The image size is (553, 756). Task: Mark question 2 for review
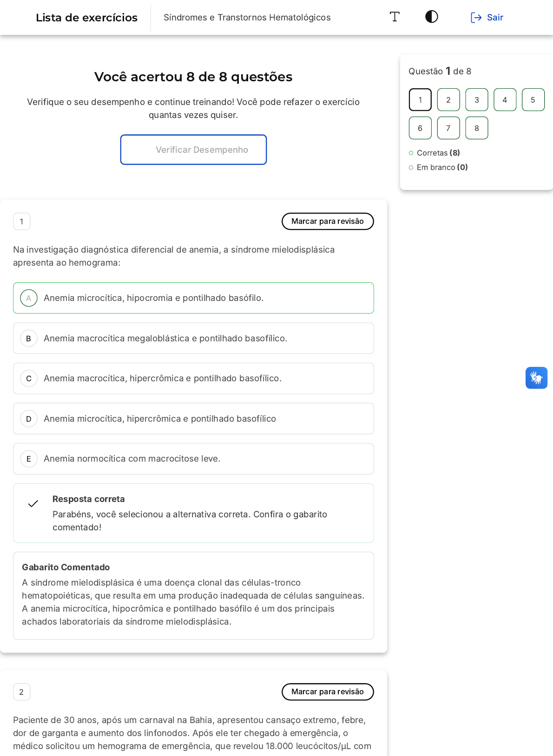click(328, 692)
